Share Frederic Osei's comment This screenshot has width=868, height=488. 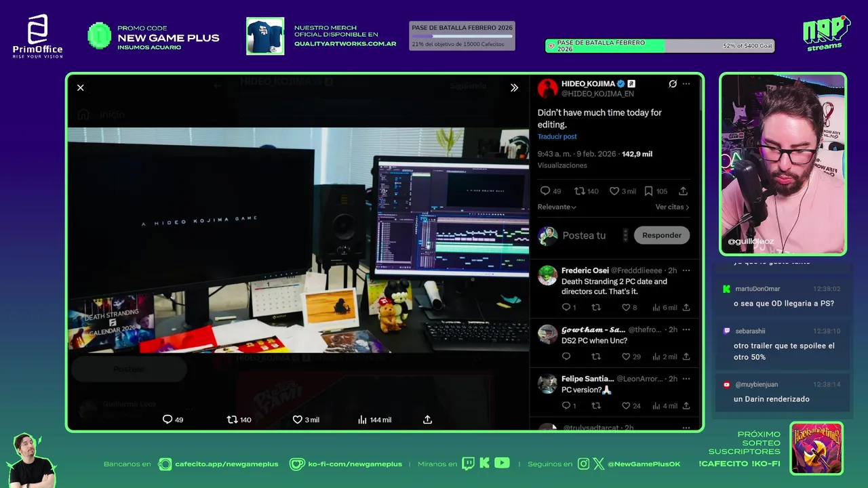686,307
